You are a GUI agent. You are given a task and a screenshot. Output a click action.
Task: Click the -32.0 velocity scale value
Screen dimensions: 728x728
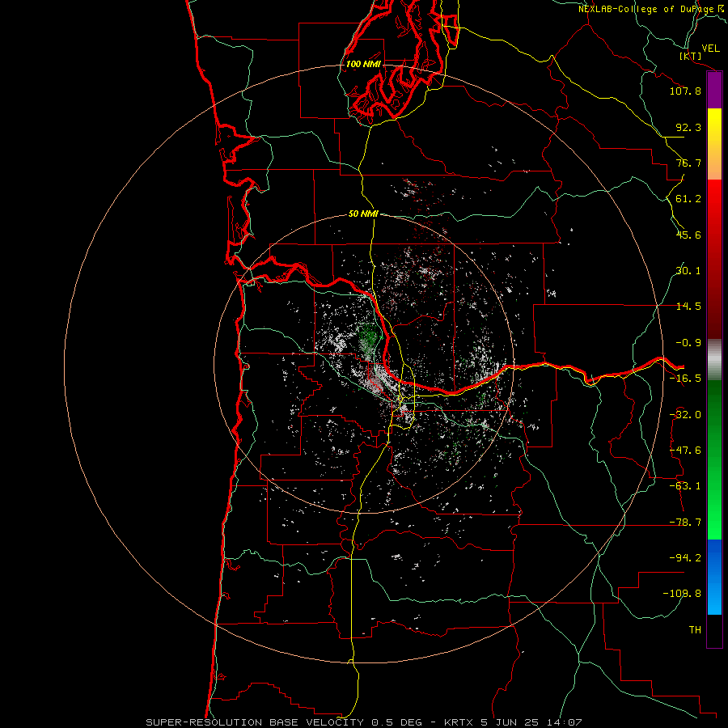[x=685, y=415]
